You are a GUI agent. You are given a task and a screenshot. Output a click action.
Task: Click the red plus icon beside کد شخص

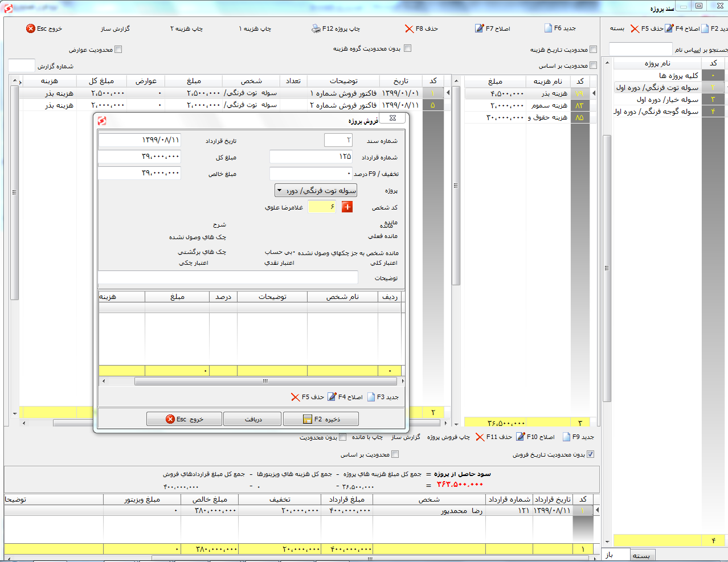pos(347,207)
